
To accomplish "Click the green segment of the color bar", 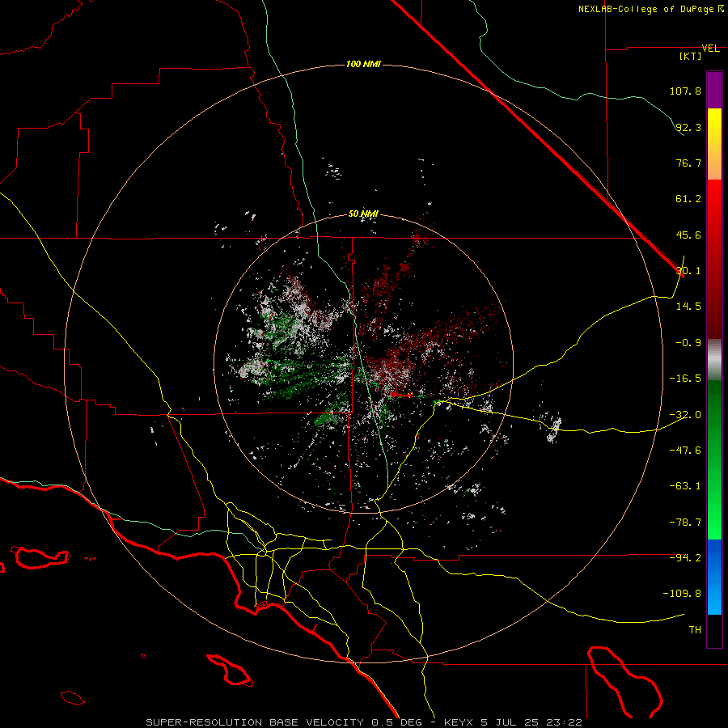I will [714, 459].
